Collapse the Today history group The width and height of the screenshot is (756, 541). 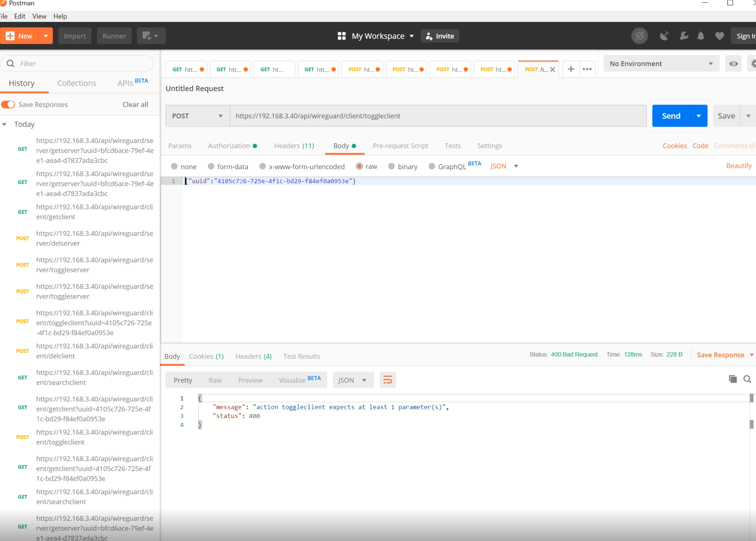coord(4,124)
